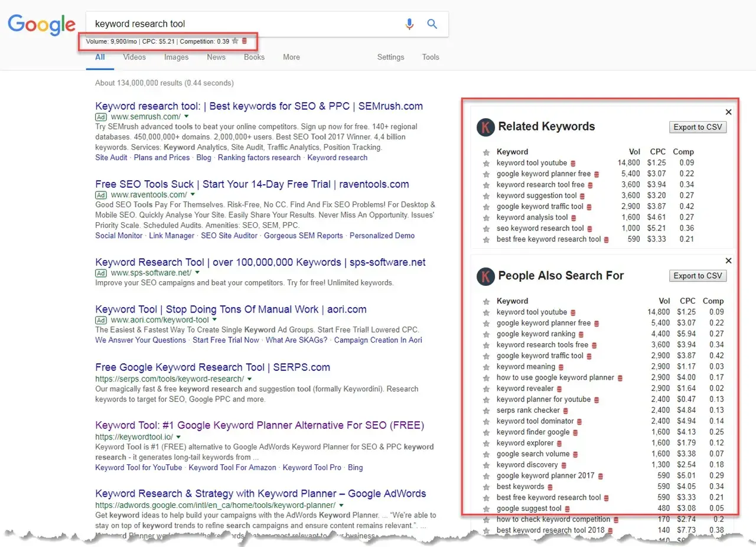Switch to the Books search tab
Screen dimensions: 756x547
pos(255,57)
